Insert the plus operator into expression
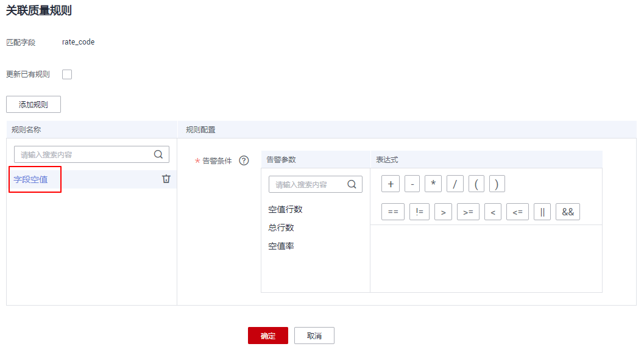 (390, 184)
